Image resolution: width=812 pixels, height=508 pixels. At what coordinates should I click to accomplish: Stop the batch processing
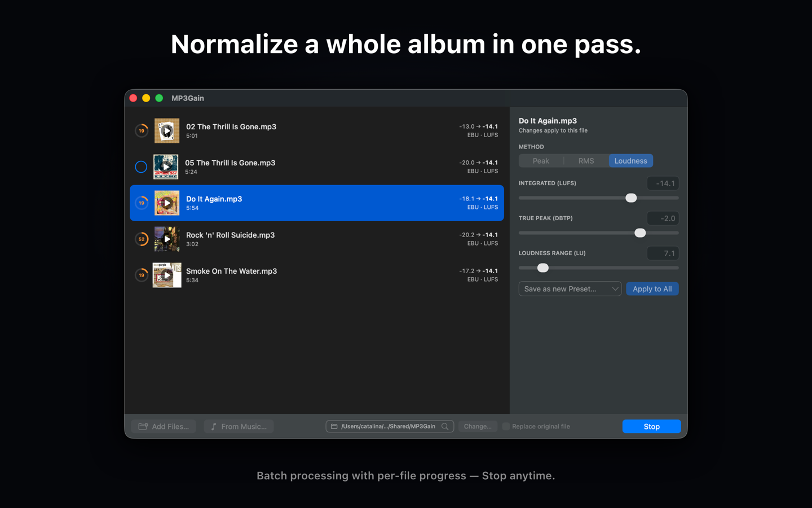[x=651, y=427]
